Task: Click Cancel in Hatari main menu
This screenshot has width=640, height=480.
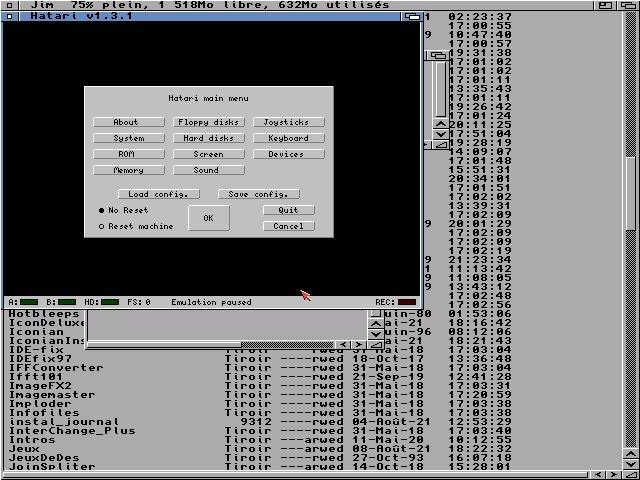Action: (289, 226)
